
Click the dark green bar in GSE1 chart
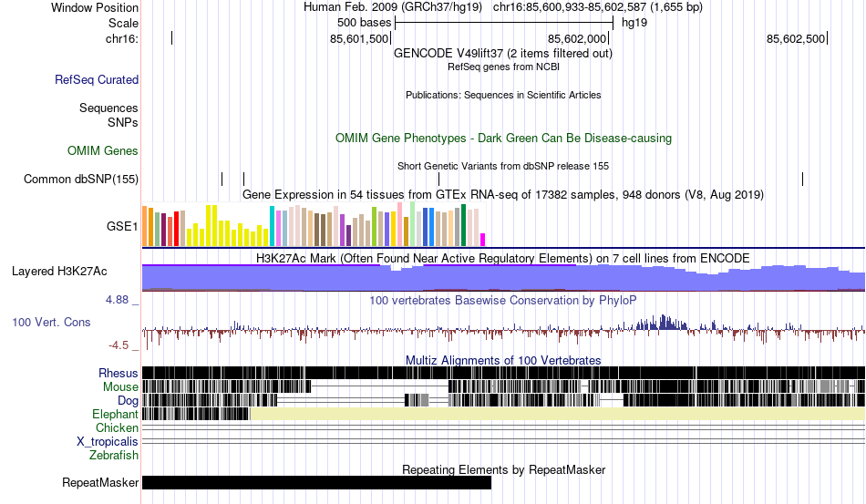tap(463, 225)
